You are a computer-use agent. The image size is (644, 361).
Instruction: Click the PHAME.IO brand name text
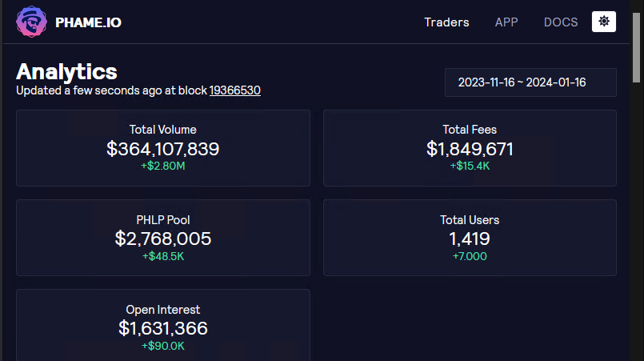coord(88,22)
